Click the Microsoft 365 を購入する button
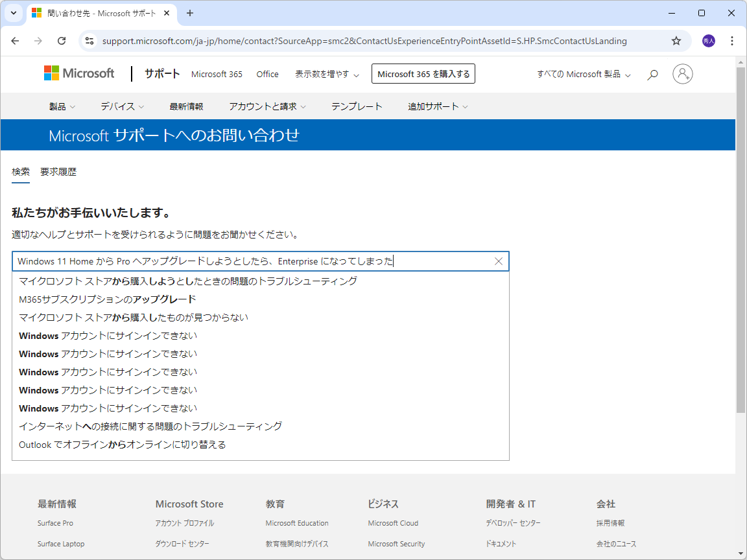This screenshot has width=747, height=560. (423, 73)
